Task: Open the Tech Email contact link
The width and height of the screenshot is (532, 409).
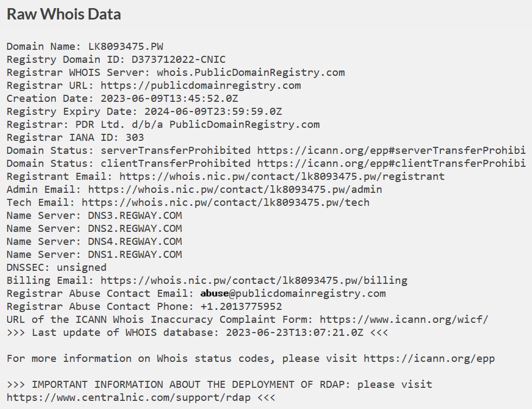Action: point(226,203)
